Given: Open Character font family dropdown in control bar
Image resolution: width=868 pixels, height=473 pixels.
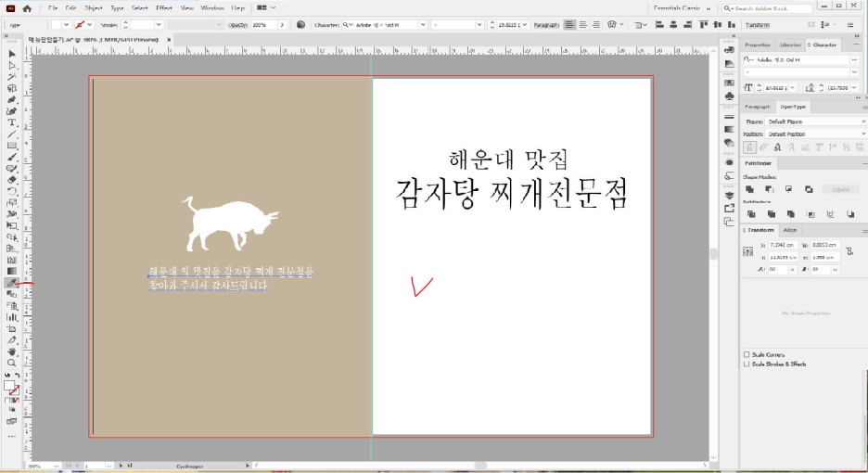Looking at the screenshot, I should click(423, 25).
